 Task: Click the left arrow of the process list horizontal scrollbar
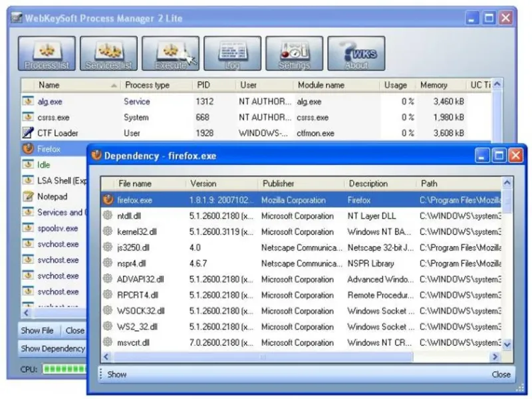click(x=27, y=313)
